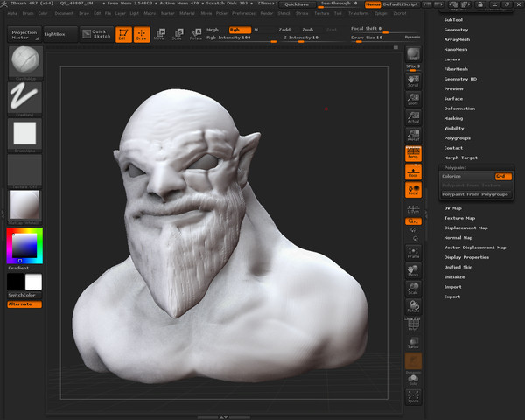Expand the UV Map subpalette
Screen dimensions: 525x420
pos(452,208)
